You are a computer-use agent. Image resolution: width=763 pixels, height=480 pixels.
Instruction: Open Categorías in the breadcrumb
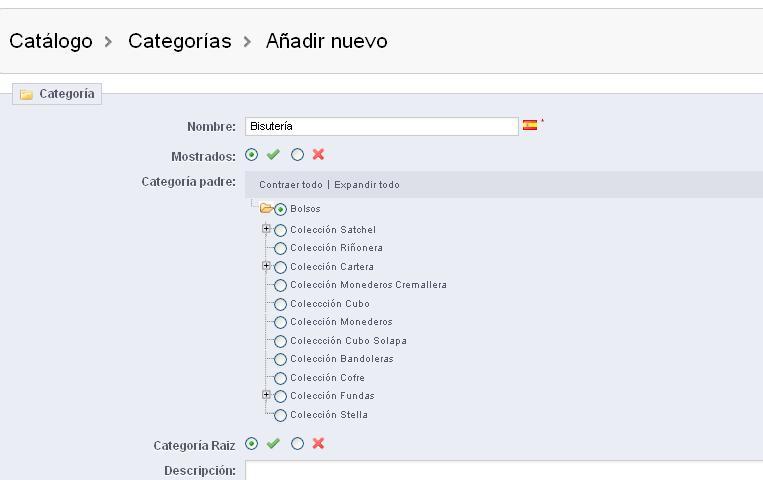[179, 41]
